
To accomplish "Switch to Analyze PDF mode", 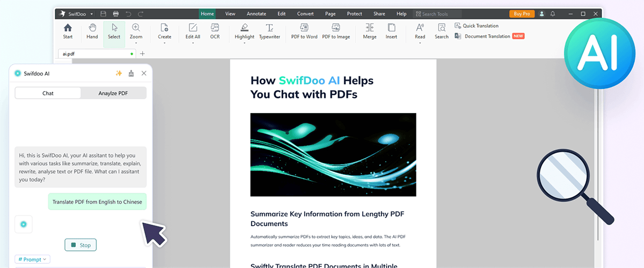I will pos(113,93).
